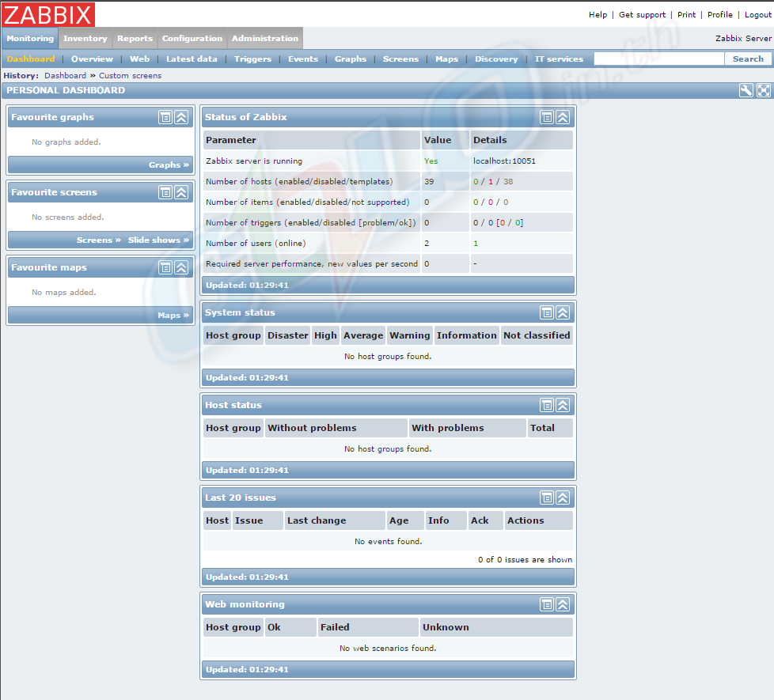The height and width of the screenshot is (700, 774).
Task: Open menu icon of Favourite screens widget
Action: click(165, 192)
